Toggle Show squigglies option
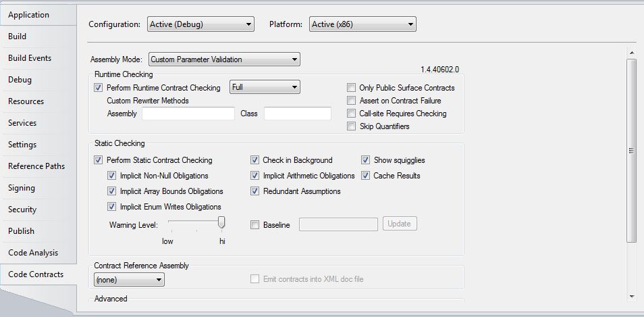This screenshot has width=644, height=317. click(x=366, y=160)
